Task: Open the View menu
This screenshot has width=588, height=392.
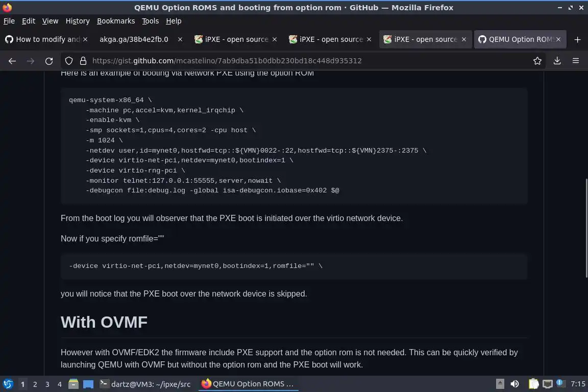Action: pos(50,21)
